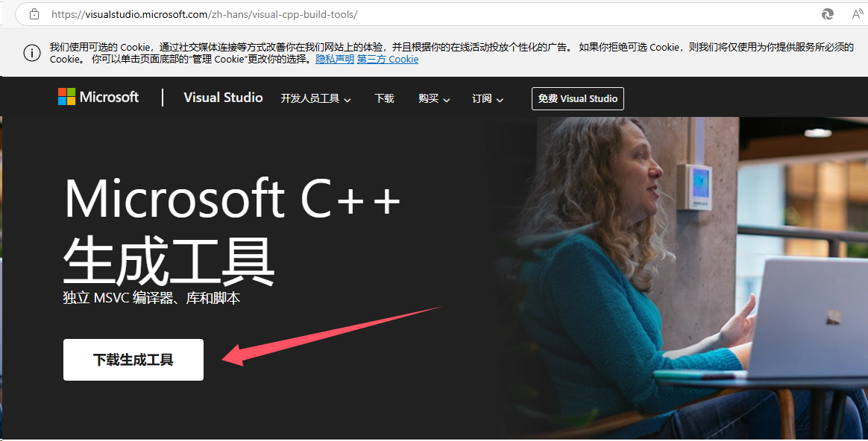Click the lock site-info icon
The width and height of the screenshot is (868, 441).
tap(34, 14)
